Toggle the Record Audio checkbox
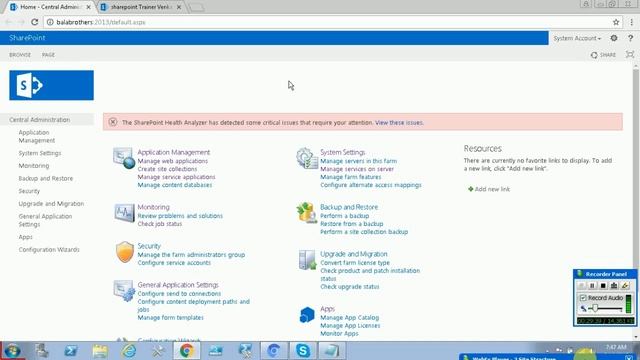This screenshot has width=640, height=360. point(583,298)
